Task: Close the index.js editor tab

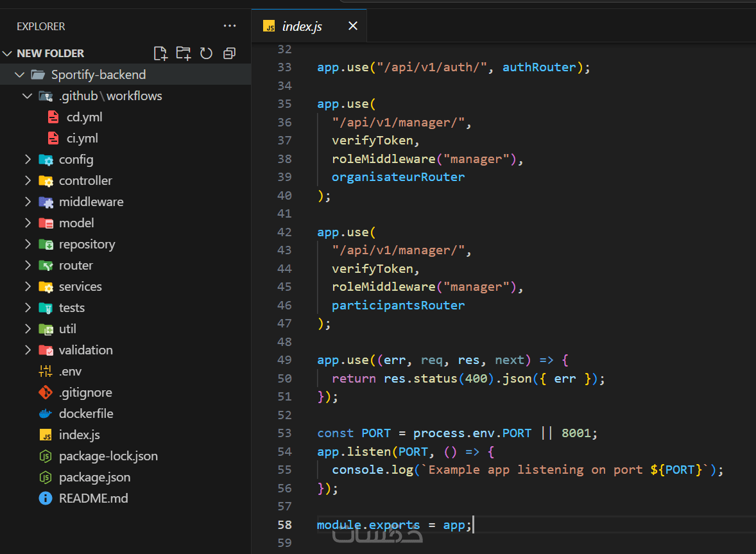Action: (352, 26)
